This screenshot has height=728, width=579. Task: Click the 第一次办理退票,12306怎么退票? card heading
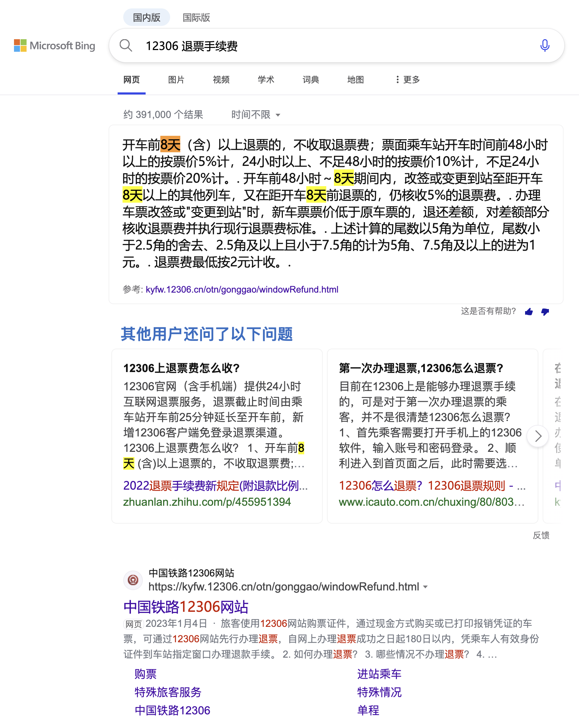point(421,368)
